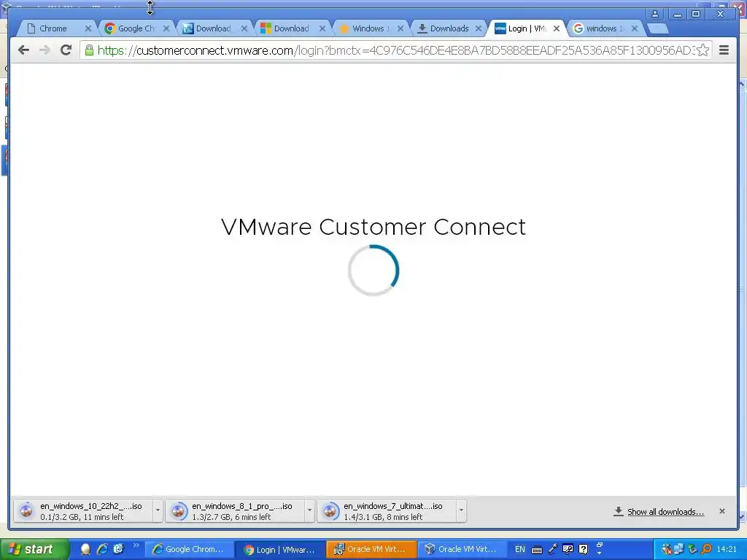Image resolution: width=747 pixels, height=560 pixels.
Task: Open the blue Oracle VM Virt... taskbar window
Action: click(462, 550)
